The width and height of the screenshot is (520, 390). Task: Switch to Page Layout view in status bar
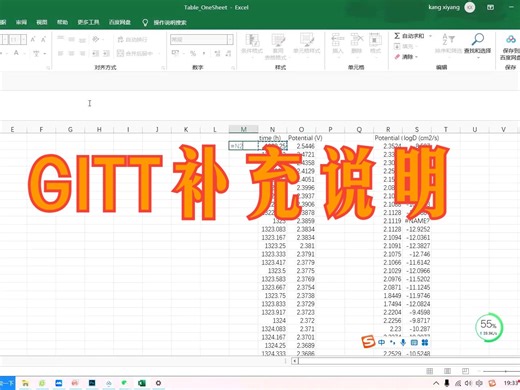tap(447, 371)
